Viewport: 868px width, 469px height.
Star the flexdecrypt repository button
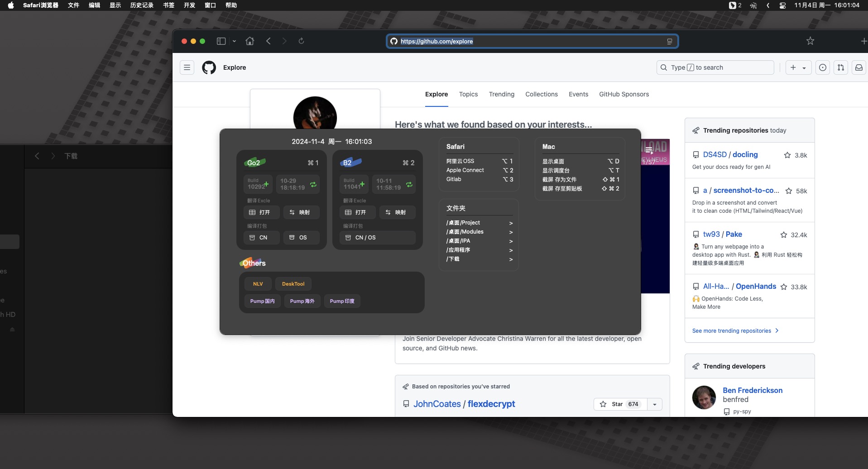coord(620,404)
